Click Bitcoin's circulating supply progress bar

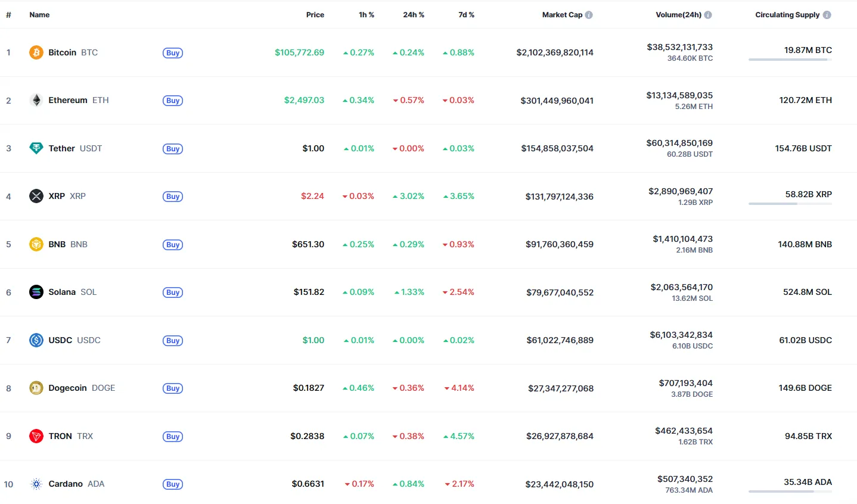790,60
